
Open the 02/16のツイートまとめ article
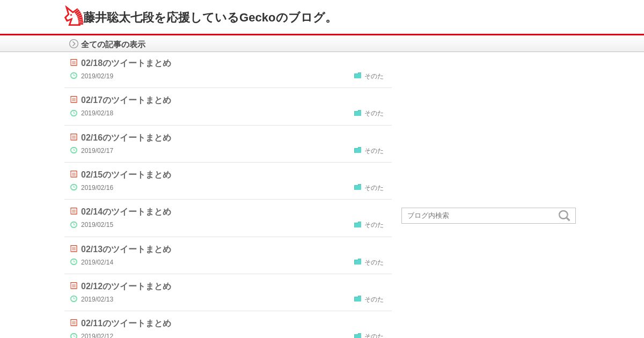click(x=126, y=138)
